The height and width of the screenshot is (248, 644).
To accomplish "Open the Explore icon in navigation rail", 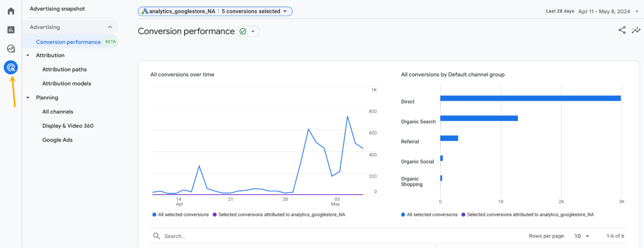I will pos(10,48).
